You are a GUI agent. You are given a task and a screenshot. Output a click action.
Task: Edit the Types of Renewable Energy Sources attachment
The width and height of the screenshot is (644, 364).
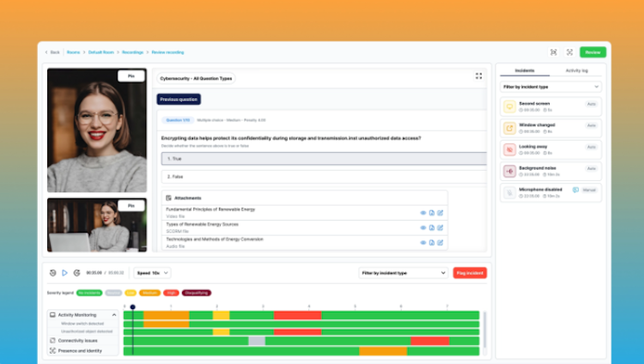(x=440, y=227)
